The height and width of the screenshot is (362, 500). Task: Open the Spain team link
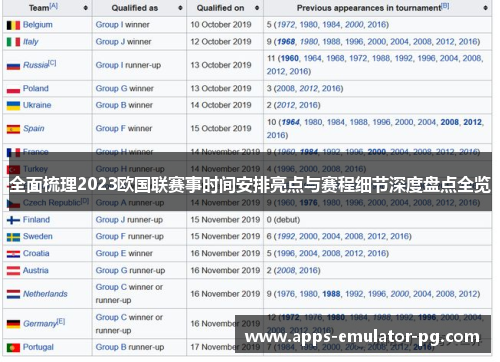point(34,129)
